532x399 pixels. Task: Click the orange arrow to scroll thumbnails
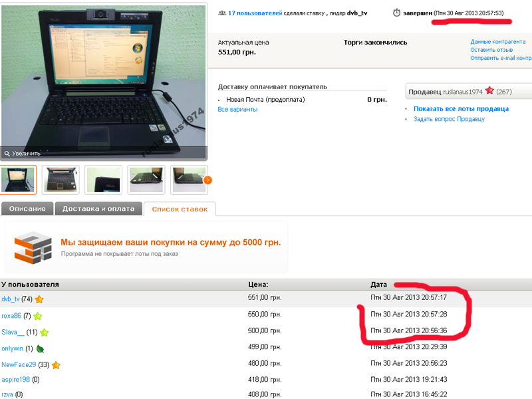[207, 180]
